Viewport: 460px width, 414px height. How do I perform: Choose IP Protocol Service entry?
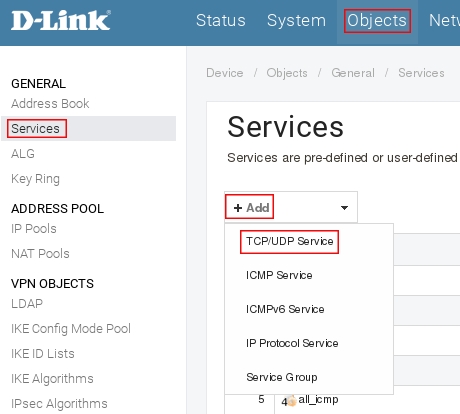tap(292, 343)
